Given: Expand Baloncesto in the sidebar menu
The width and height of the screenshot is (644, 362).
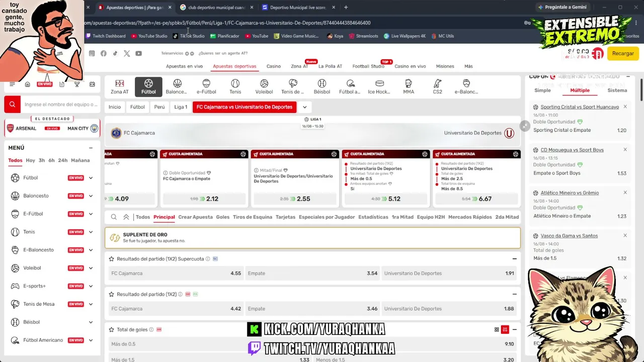Looking at the screenshot, I should pos(91,196).
